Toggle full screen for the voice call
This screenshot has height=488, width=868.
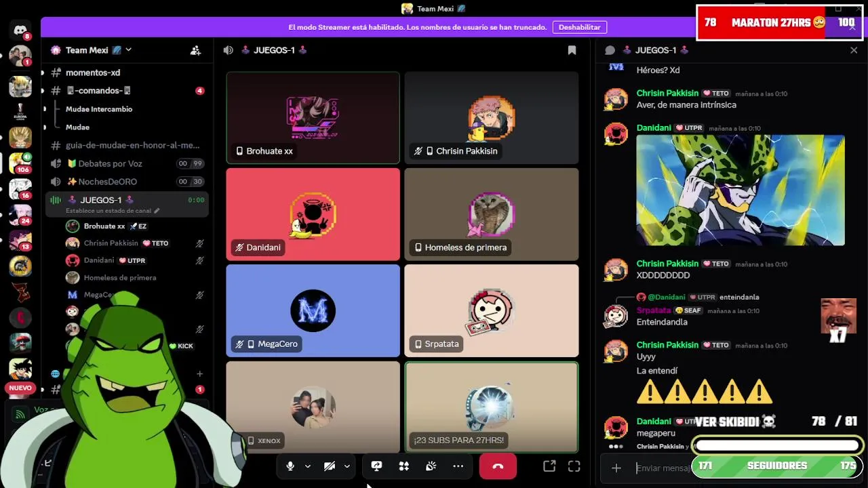point(574,466)
